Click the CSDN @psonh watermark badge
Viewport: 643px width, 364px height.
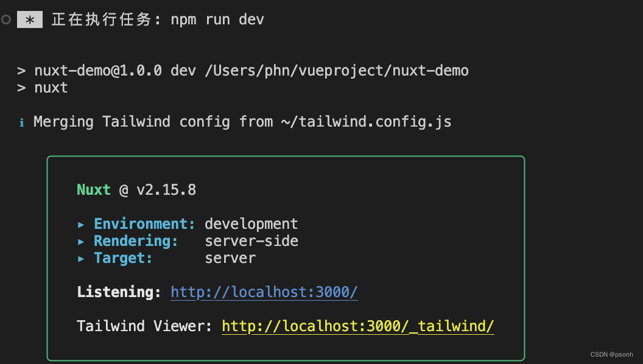pos(611,354)
